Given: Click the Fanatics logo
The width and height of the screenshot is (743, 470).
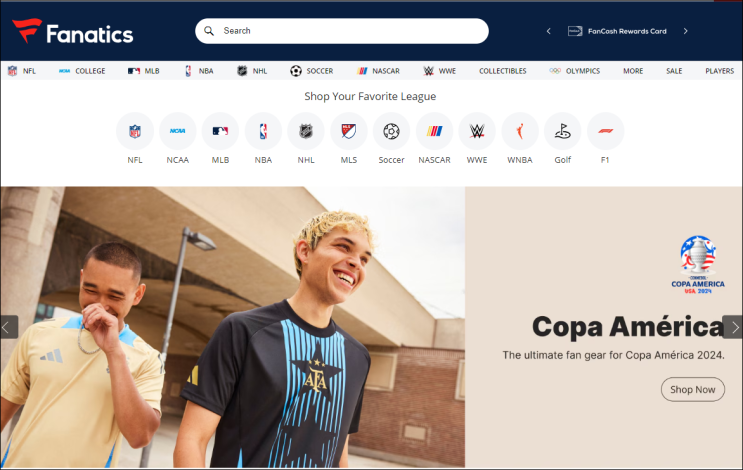Looking at the screenshot, I should 72,32.
